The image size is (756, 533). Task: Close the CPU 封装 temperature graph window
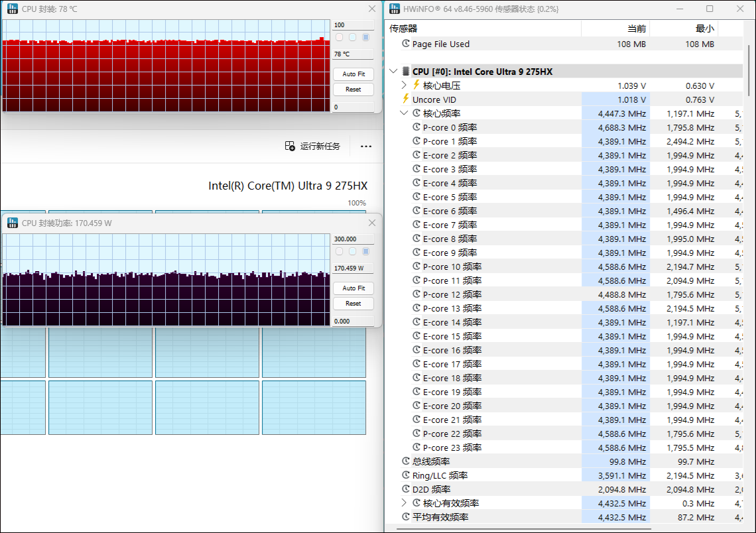[x=372, y=9]
